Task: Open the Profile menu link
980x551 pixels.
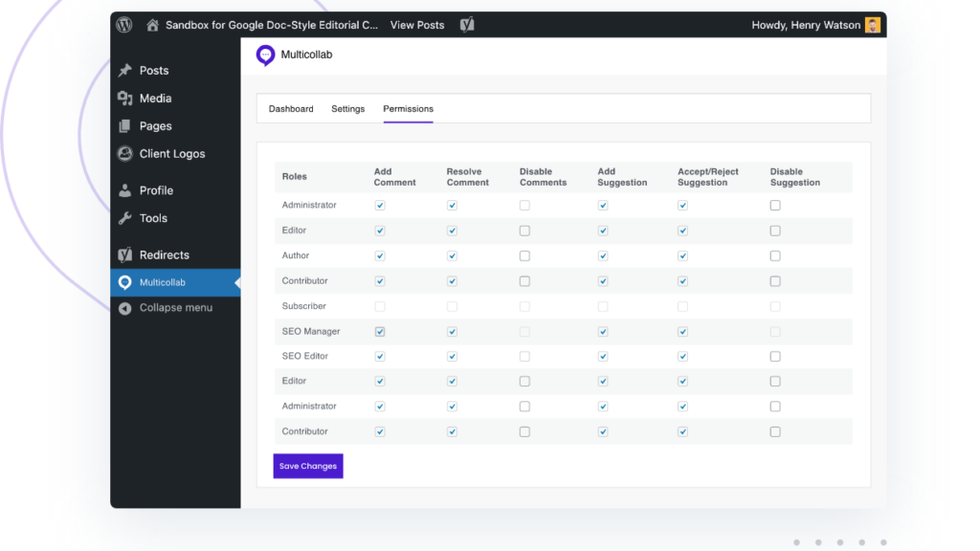Action: [156, 190]
